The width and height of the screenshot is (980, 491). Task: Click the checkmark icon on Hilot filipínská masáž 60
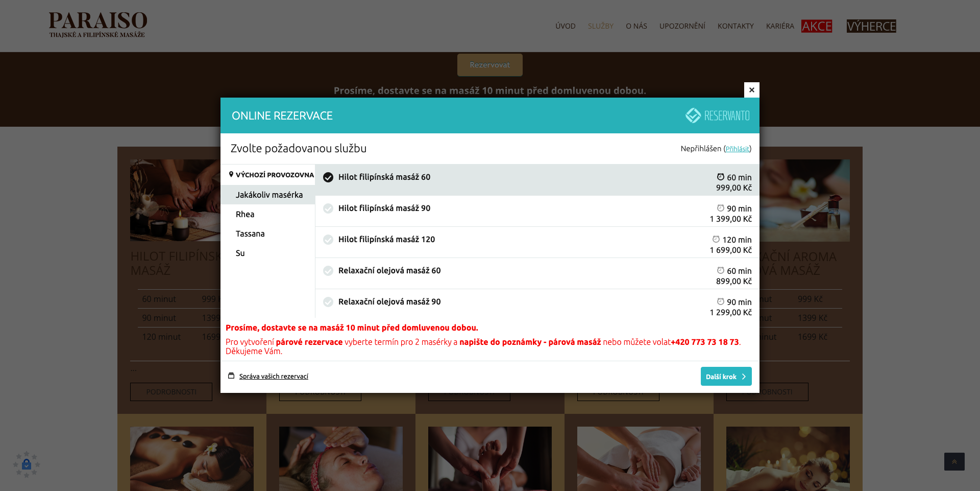(x=327, y=177)
